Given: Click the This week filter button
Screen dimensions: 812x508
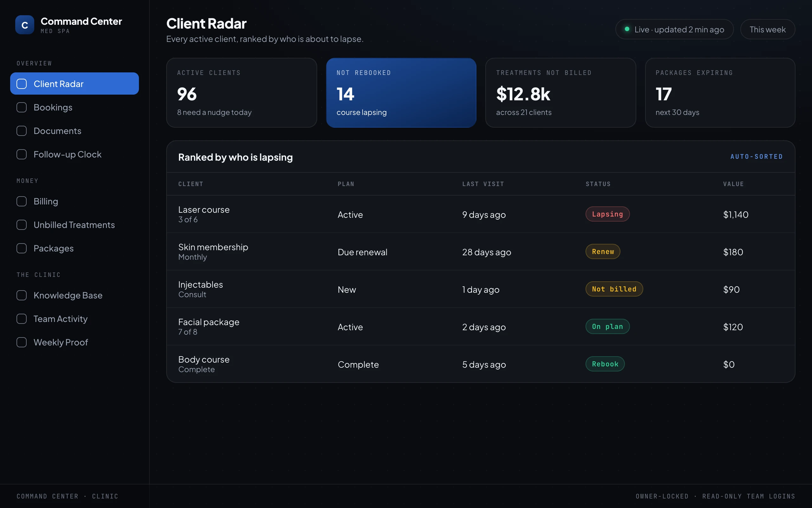Looking at the screenshot, I should click(x=767, y=29).
